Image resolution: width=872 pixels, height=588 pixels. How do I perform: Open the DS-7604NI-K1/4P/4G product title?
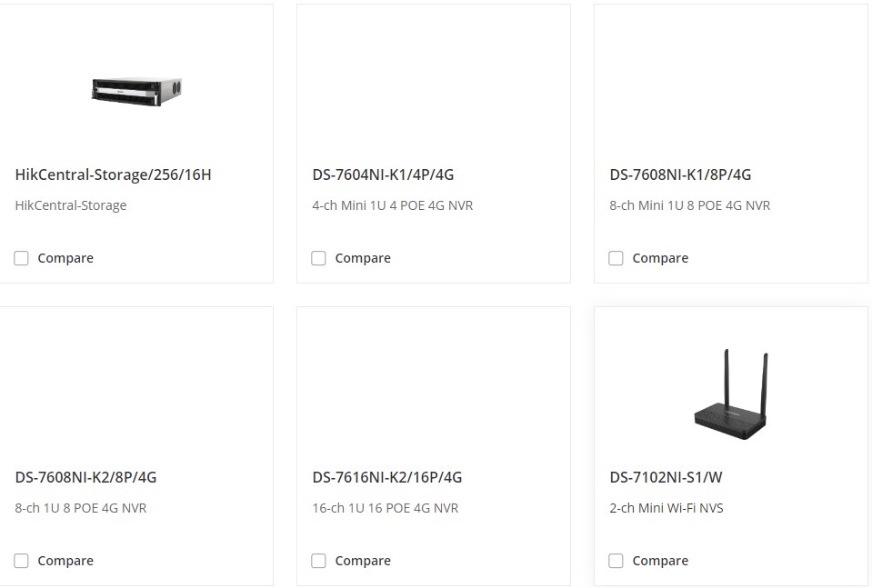point(383,174)
